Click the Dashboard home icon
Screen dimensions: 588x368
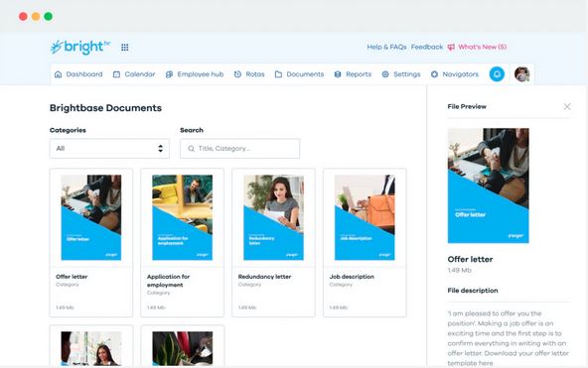59,74
